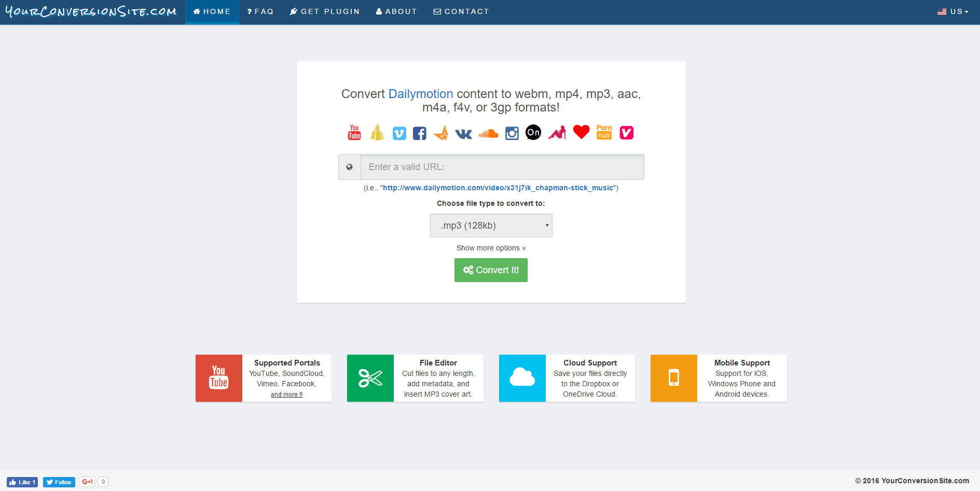Focus the 'Enter a valid URL' input field
Image resolution: width=980 pixels, height=491 pixels.
(502, 167)
